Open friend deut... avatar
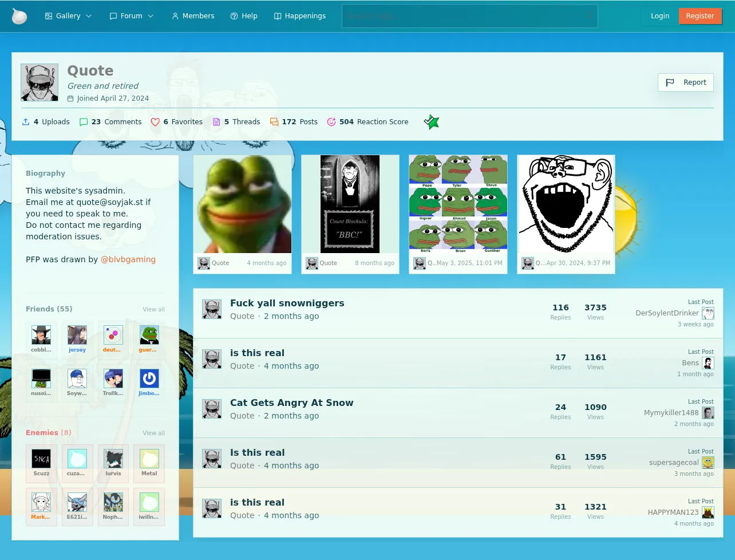This screenshot has height=560, width=735. click(x=113, y=335)
